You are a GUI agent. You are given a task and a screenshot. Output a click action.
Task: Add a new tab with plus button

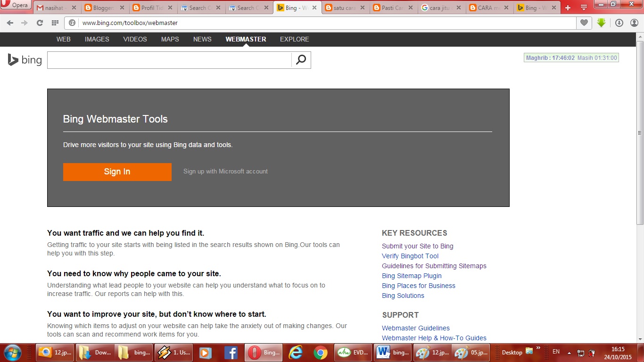(568, 8)
